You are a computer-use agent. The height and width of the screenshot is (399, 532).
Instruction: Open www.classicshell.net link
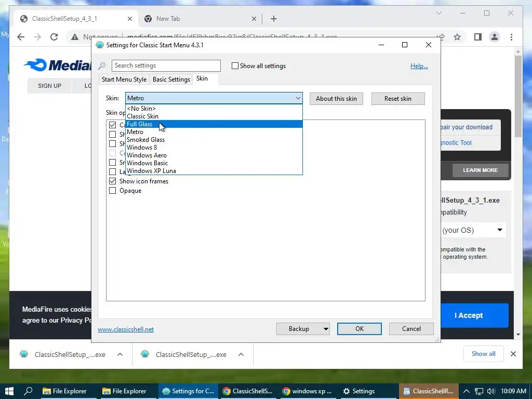pos(126,329)
